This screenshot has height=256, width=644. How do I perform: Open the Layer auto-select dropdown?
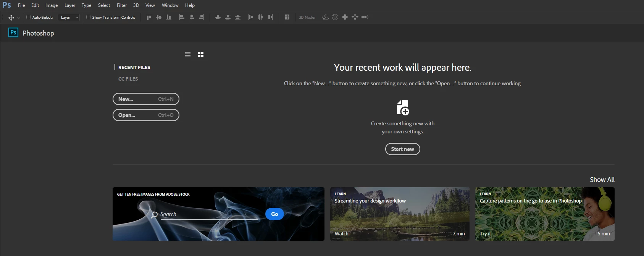coord(69,18)
